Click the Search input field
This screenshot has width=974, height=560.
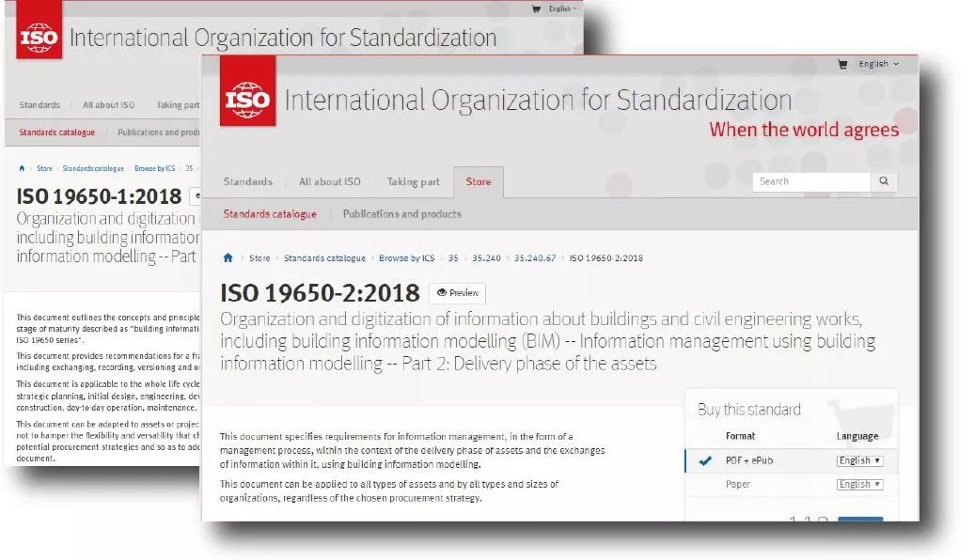[811, 181]
